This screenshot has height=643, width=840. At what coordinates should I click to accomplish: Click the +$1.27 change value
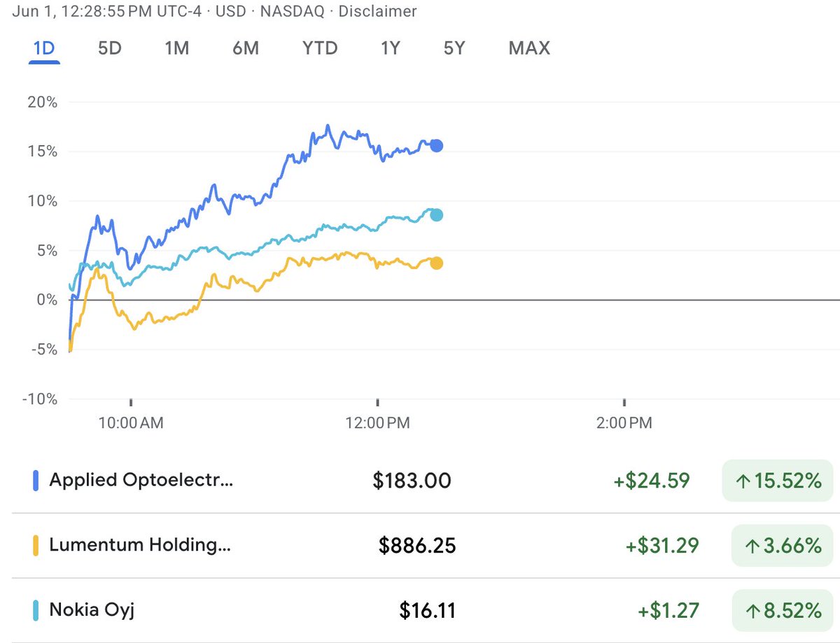(668, 610)
